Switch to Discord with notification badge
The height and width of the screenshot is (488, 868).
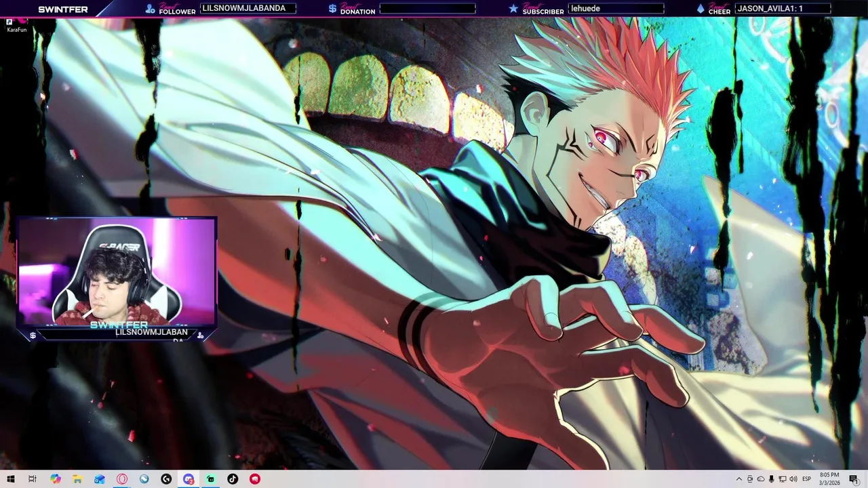pyautogui.click(x=189, y=479)
